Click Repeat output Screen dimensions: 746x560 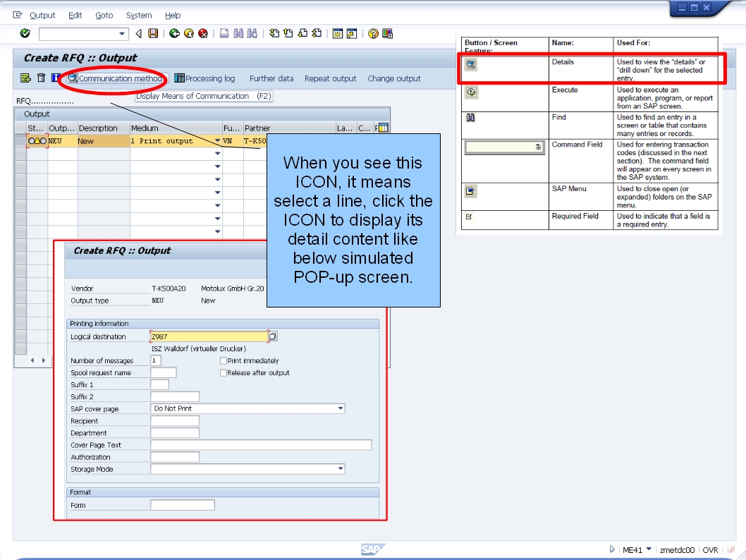coord(330,78)
